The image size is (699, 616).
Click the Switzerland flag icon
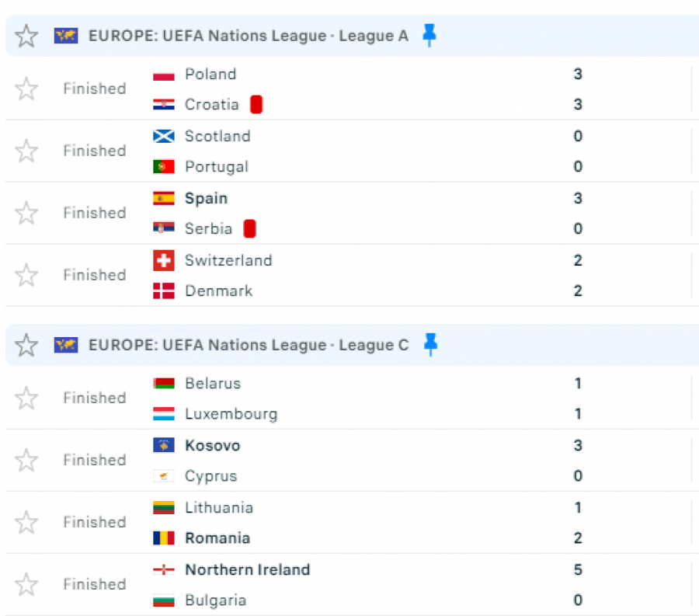[164, 260]
